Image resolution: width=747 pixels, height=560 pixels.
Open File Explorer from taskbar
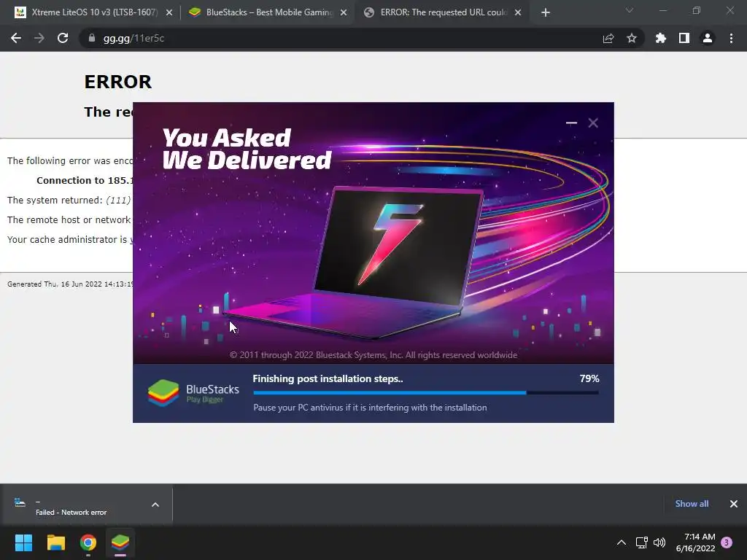click(55, 542)
